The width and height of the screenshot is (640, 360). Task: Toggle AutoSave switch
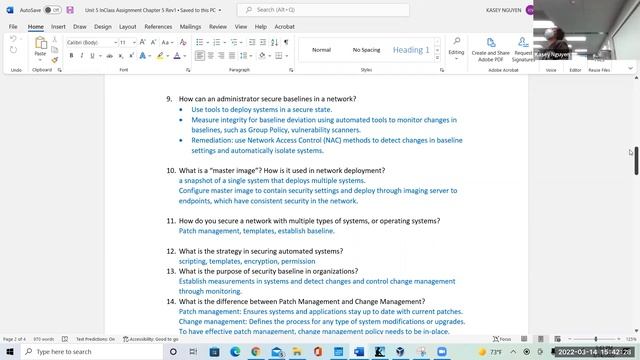[52, 10]
